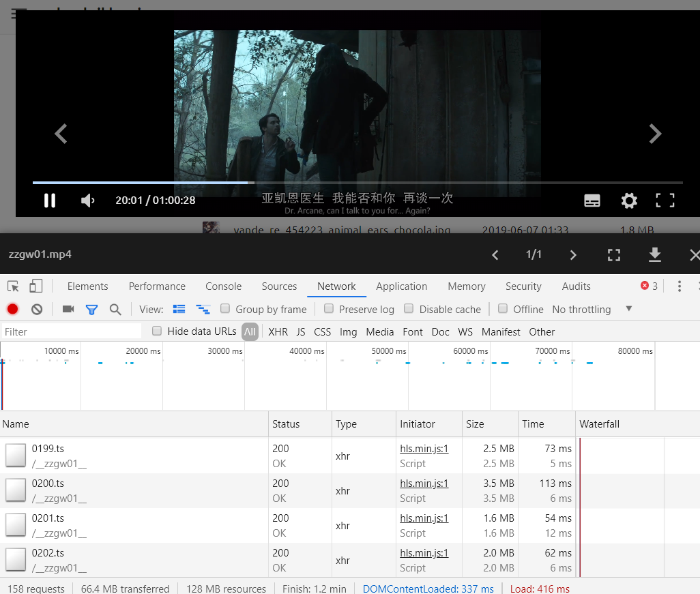Go to previous media with left arrow
The width and height of the screenshot is (700, 594).
pos(61,134)
